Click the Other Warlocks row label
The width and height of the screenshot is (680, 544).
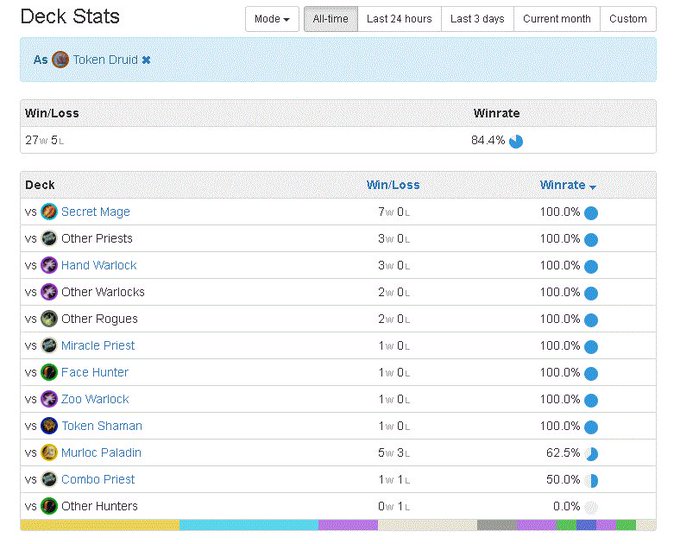pos(103,292)
